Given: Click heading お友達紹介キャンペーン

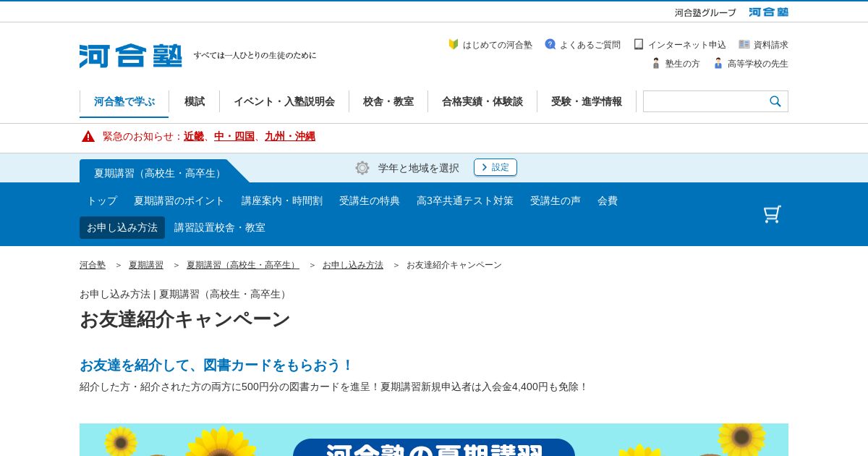Looking at the screenshot, I should [x=185, y=319].
